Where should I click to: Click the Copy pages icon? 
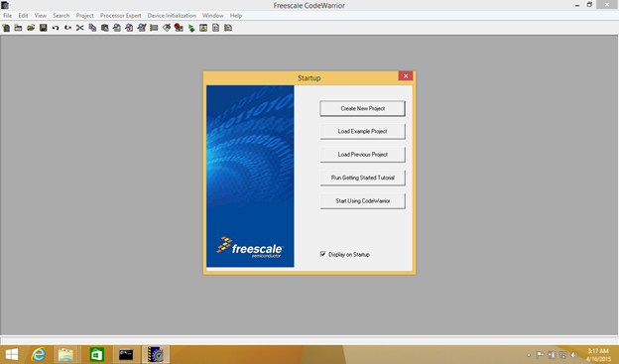pos(92,28)
